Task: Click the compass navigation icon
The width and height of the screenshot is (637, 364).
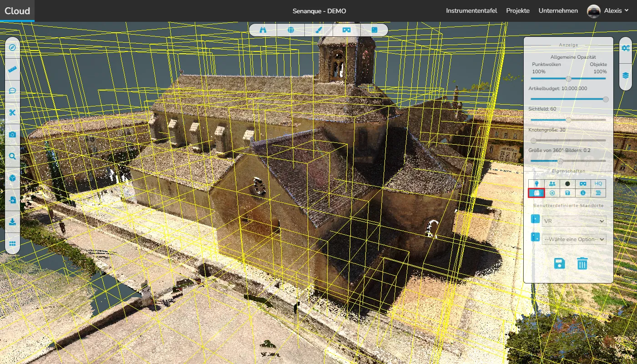Action: point(12,48)
